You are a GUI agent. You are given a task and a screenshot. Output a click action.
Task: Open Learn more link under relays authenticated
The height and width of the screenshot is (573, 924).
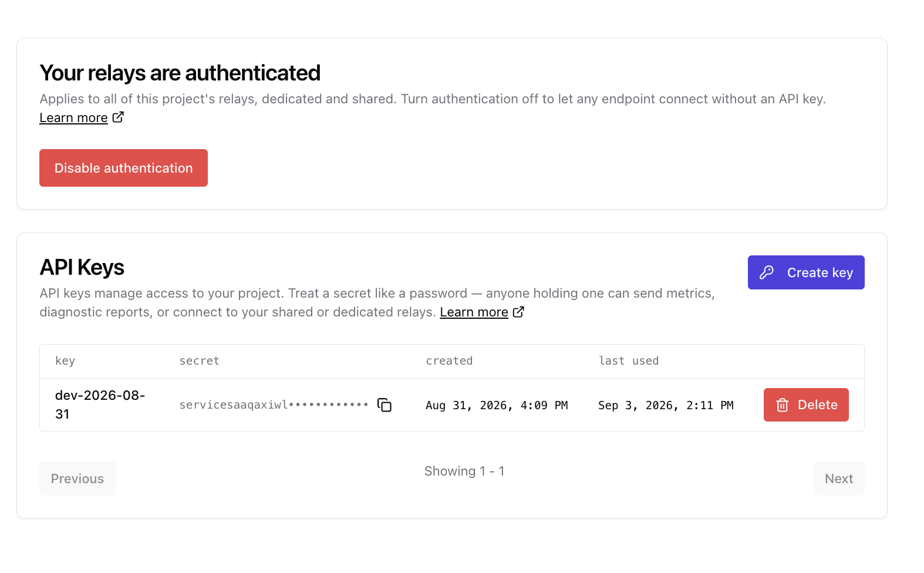pos(73,118)
